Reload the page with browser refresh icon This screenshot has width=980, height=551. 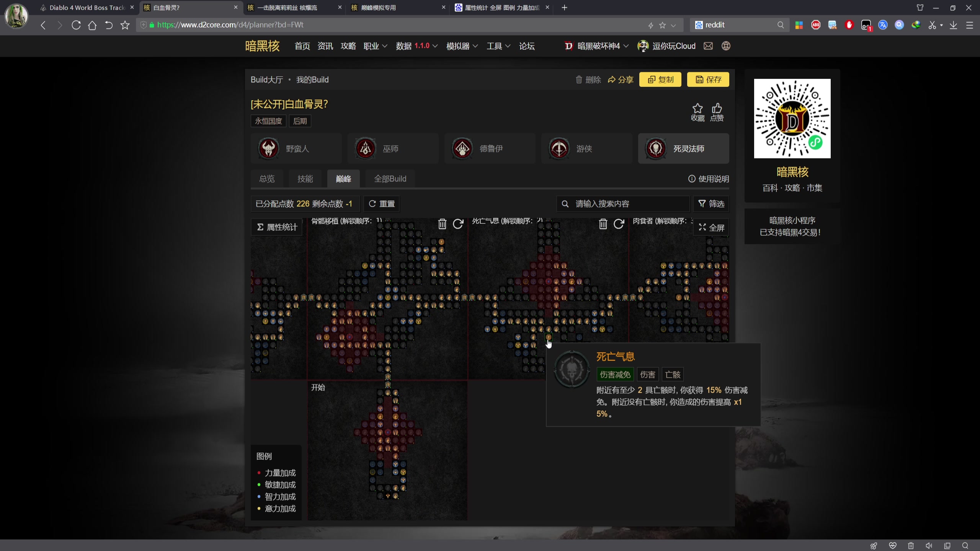tap(76, 25)
